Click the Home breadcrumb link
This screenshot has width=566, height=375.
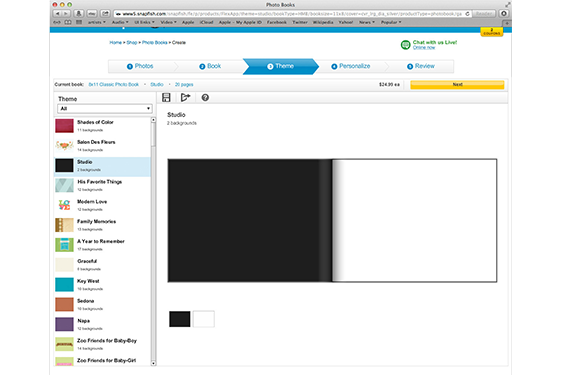pyautogui.click(x=116, y=42)
